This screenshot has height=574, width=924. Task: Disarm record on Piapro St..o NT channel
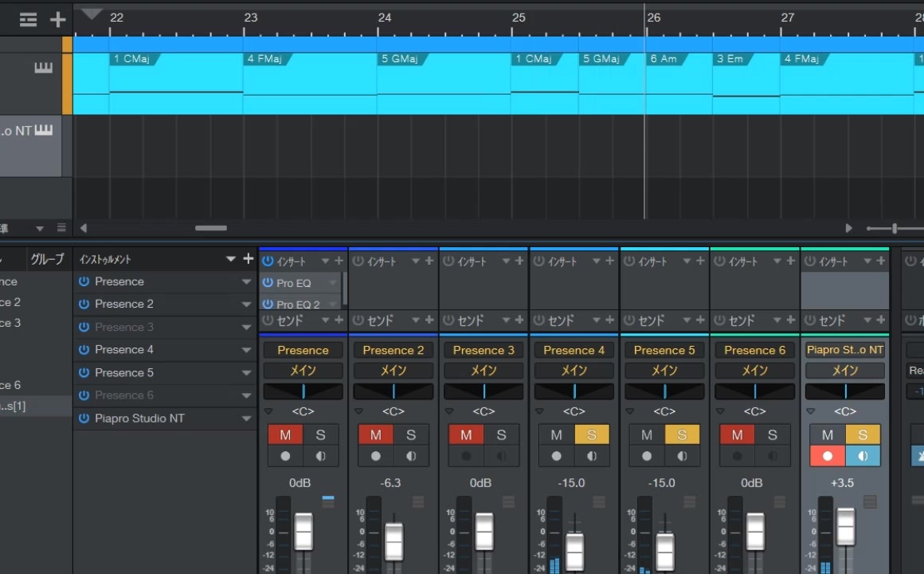point(828,456)
